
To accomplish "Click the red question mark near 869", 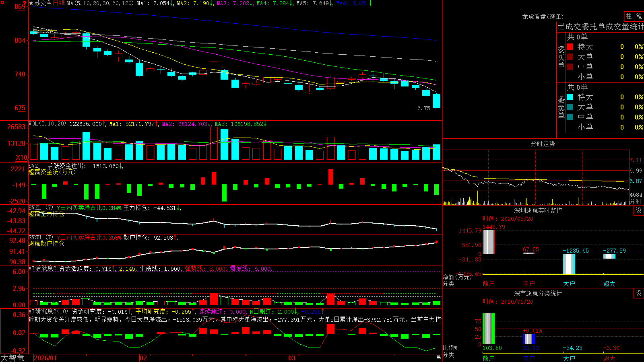I will [x=25, y=3].
